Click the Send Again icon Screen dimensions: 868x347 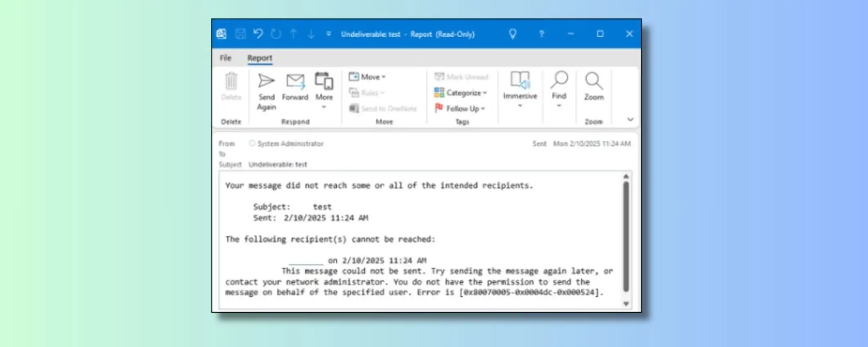[266, 81]
